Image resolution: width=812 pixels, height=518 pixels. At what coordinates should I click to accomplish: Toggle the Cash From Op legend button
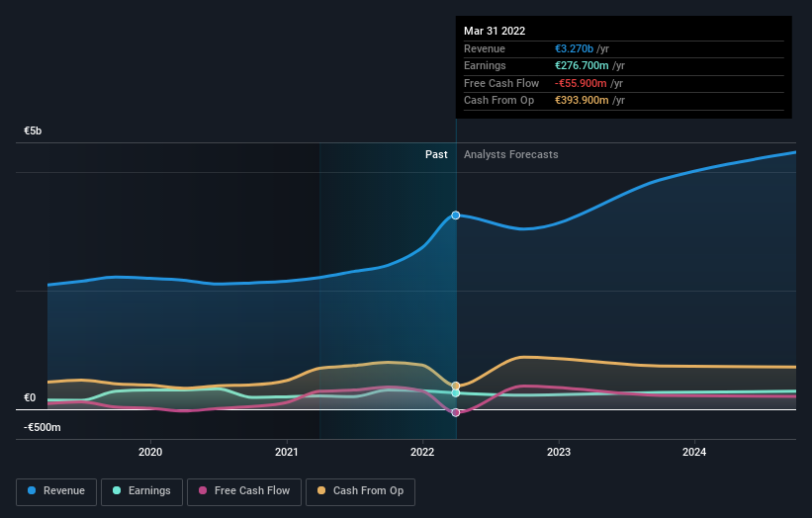point(360,491)
